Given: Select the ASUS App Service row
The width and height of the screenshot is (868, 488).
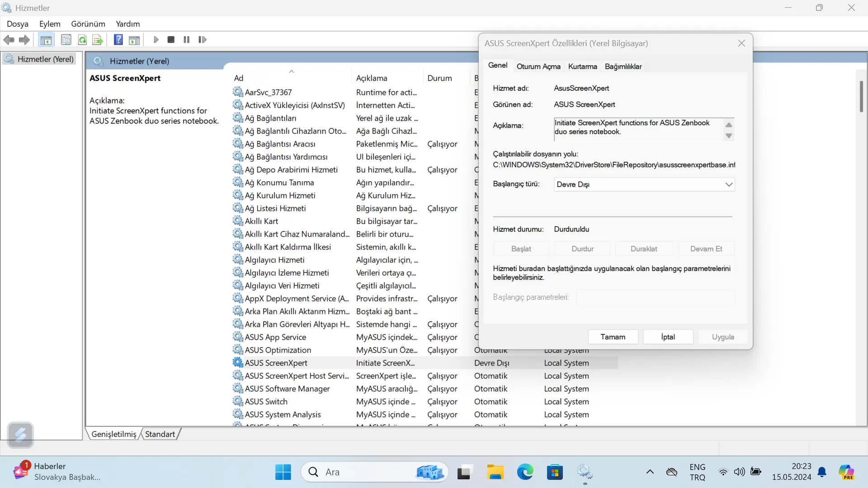Looking at the screenshot, I should [355, 337].
